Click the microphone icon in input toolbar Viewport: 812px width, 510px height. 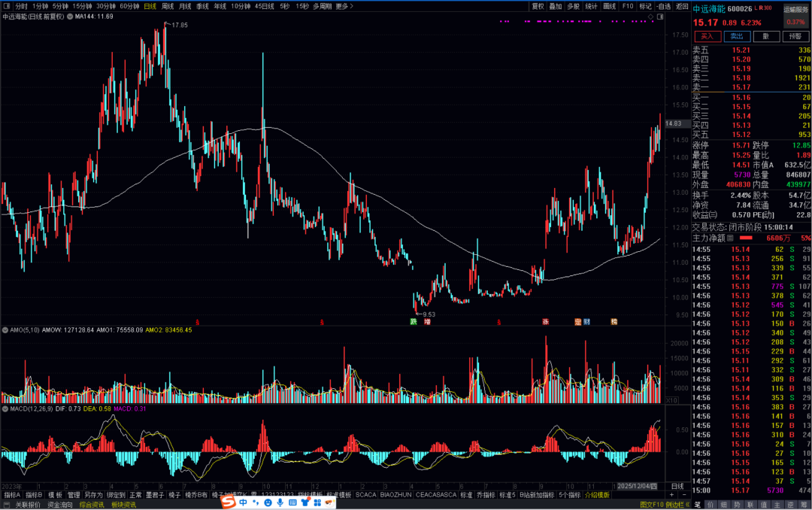[279, 502]
